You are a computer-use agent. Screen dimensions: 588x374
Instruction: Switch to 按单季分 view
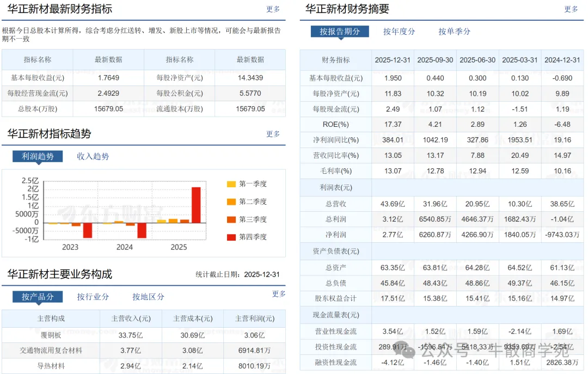(x=454, y=32)
